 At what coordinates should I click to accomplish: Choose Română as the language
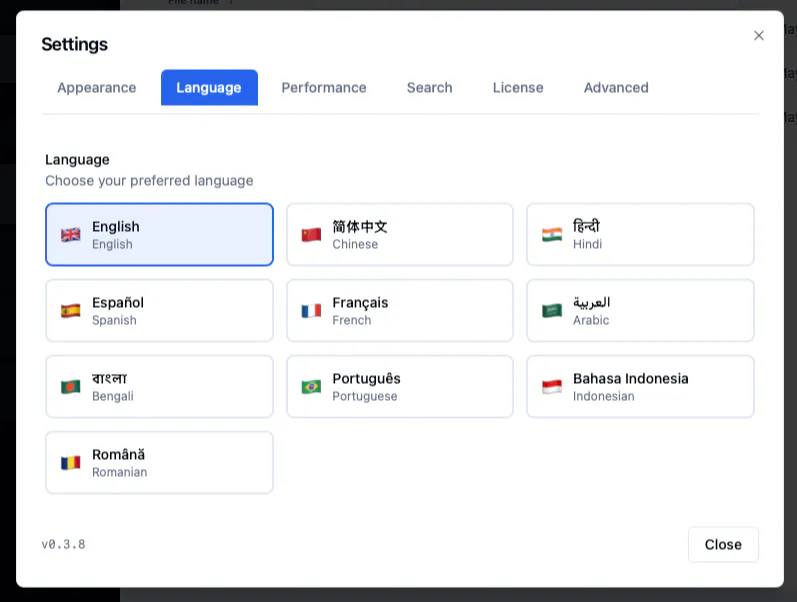[160, 463]
